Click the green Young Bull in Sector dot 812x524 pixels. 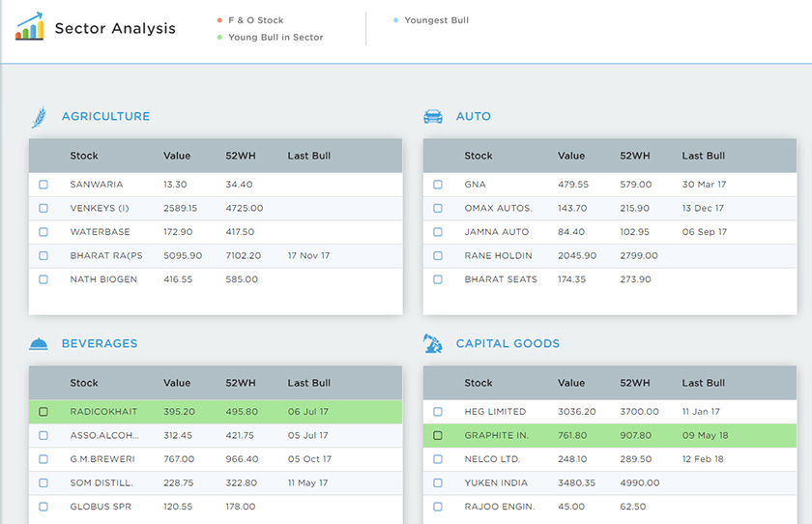click(x=219, y=38)
